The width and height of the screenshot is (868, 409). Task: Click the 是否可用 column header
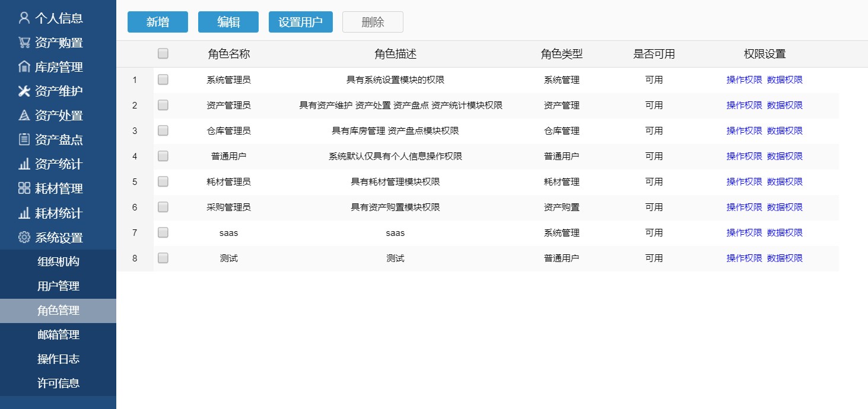point(654,54)
